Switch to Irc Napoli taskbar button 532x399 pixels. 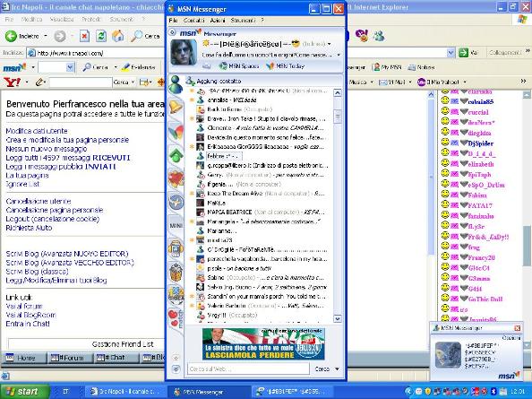click(x=125, y=392)
